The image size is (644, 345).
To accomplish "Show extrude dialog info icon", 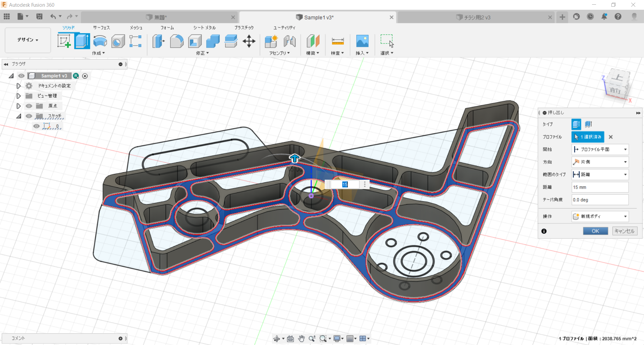I will tap(544, 231).
